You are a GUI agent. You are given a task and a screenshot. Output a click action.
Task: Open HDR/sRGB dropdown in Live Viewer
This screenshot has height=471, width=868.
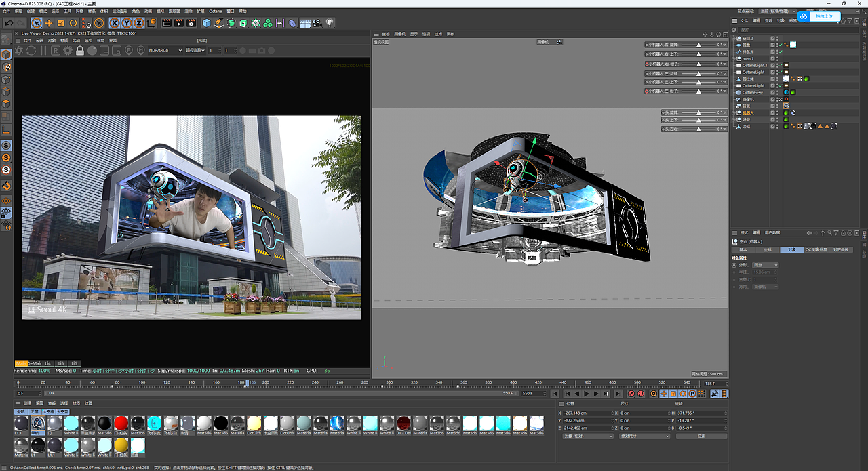(x=166, y=50)
